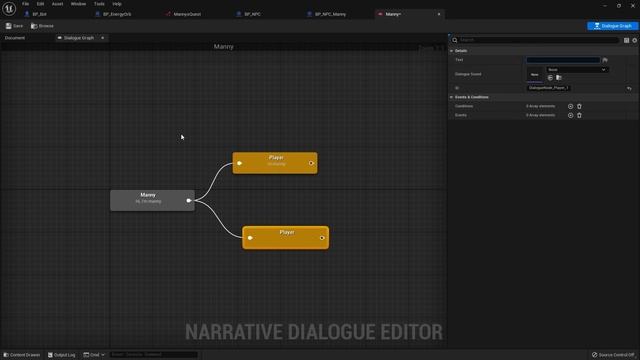This screenshot has height=360, width=640.
Task: Click lower Player node input pin
Action: click(x=250, y=238)
